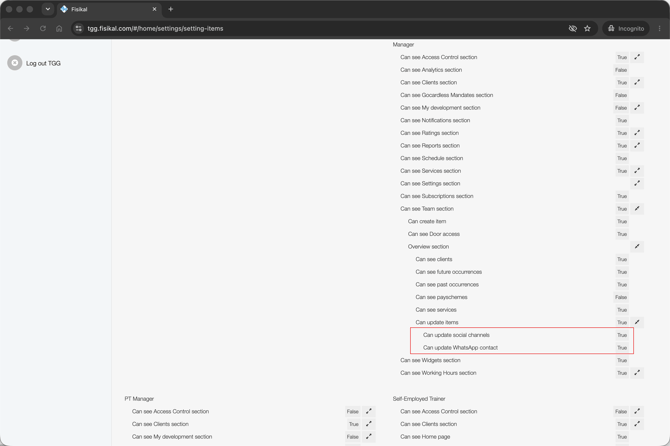This screenshot has height=446, width=670.
Task: Reload the page with refresh icon
Action: pos(43,29)
